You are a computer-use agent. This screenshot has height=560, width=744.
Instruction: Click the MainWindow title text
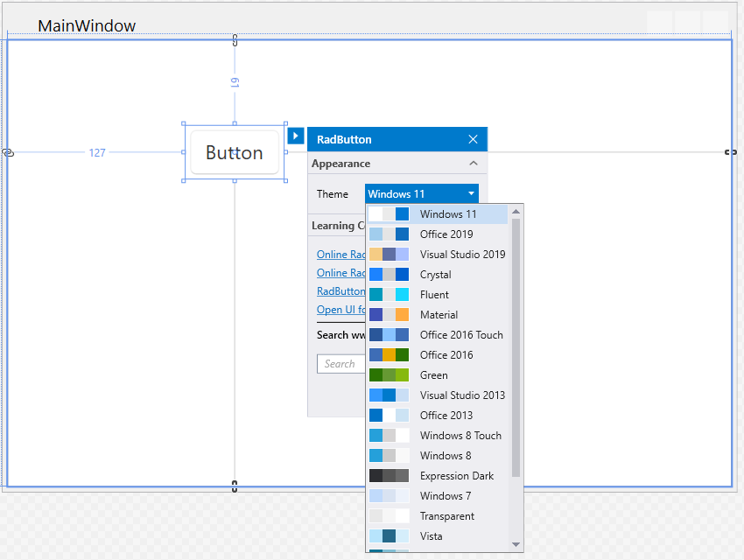coord(87,25)
